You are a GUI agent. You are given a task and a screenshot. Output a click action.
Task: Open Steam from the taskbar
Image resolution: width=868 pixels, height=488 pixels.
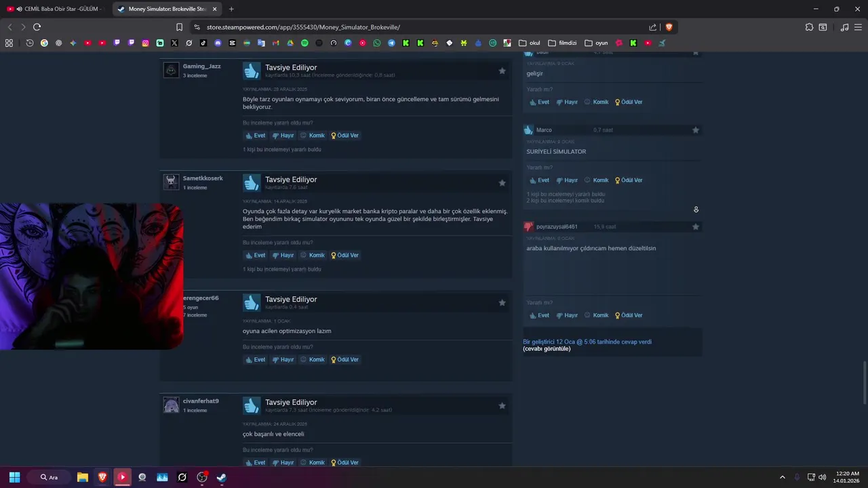(x=221, y=477)
